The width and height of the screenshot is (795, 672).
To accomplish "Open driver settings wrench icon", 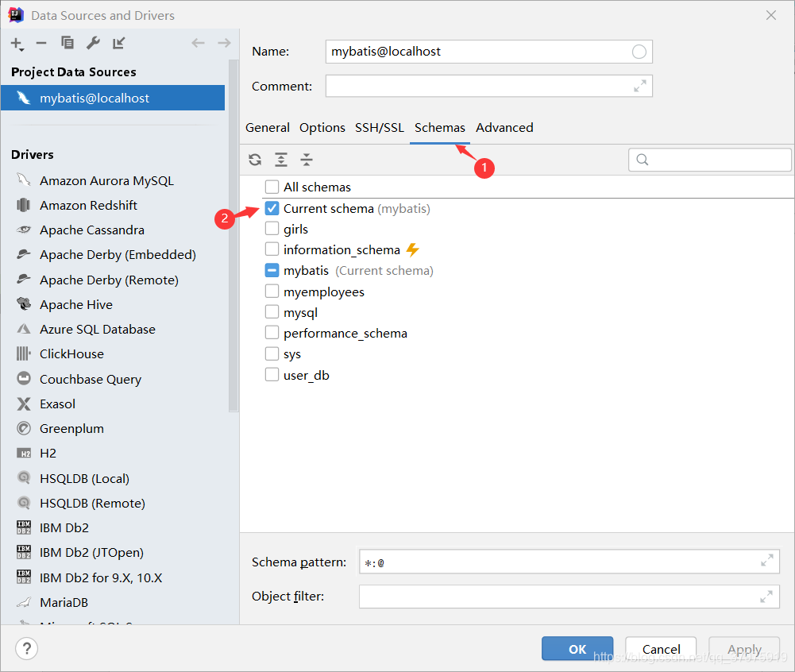I will tap(93, 43).
